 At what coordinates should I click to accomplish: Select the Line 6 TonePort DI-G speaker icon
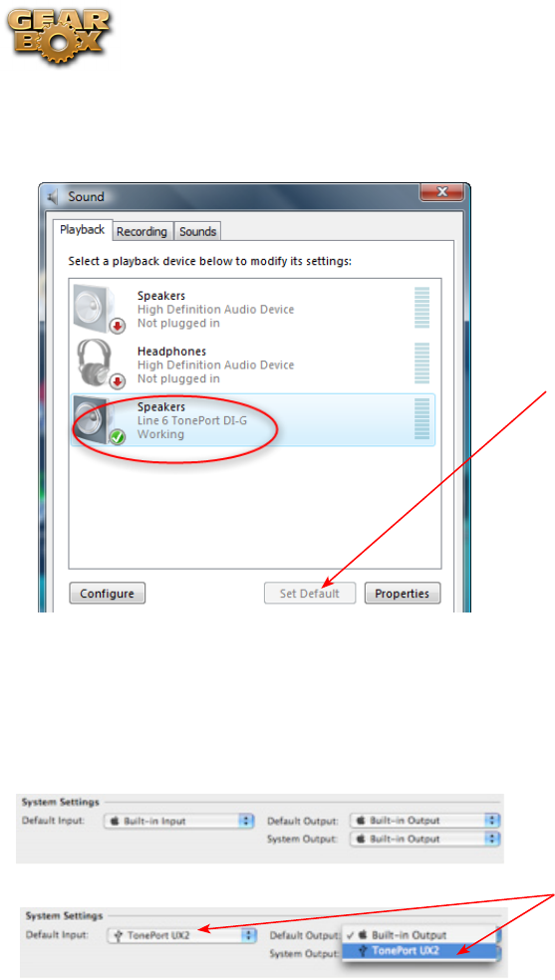point(99,420)
